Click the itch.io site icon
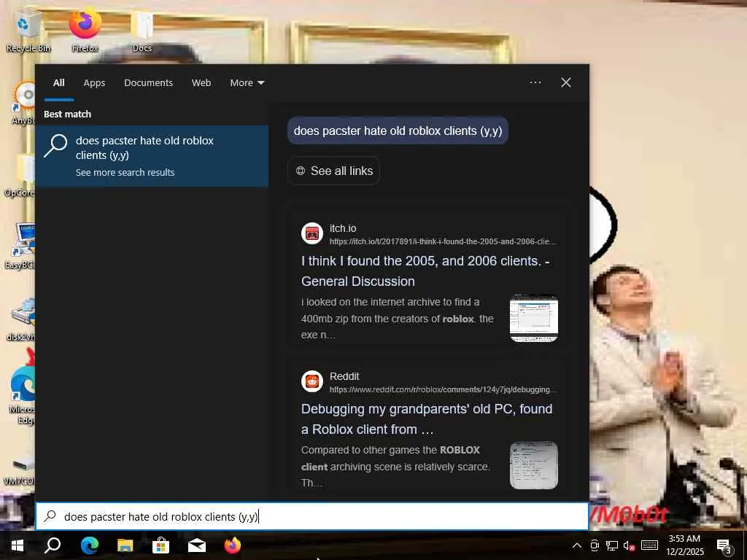This screenshot has width=747, height=560. [x=312, y=234]
